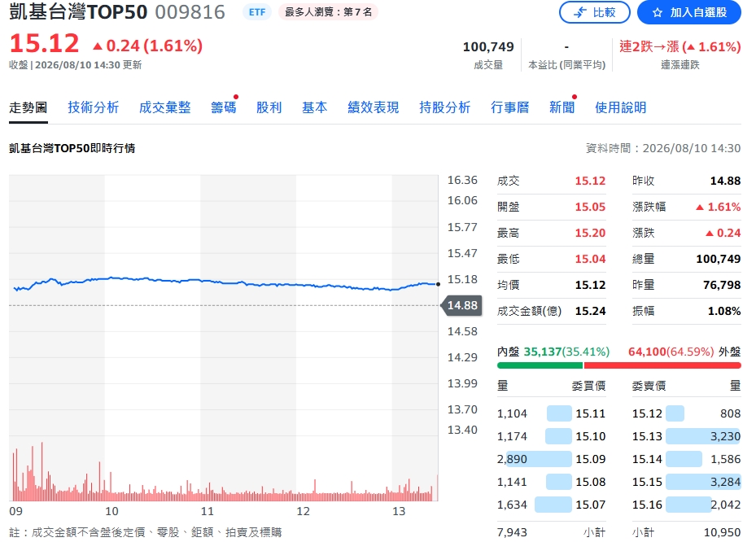Click the compare arrows icon
Image resolution: width=756 pixels, height=542 pixels.
point(579,12)
